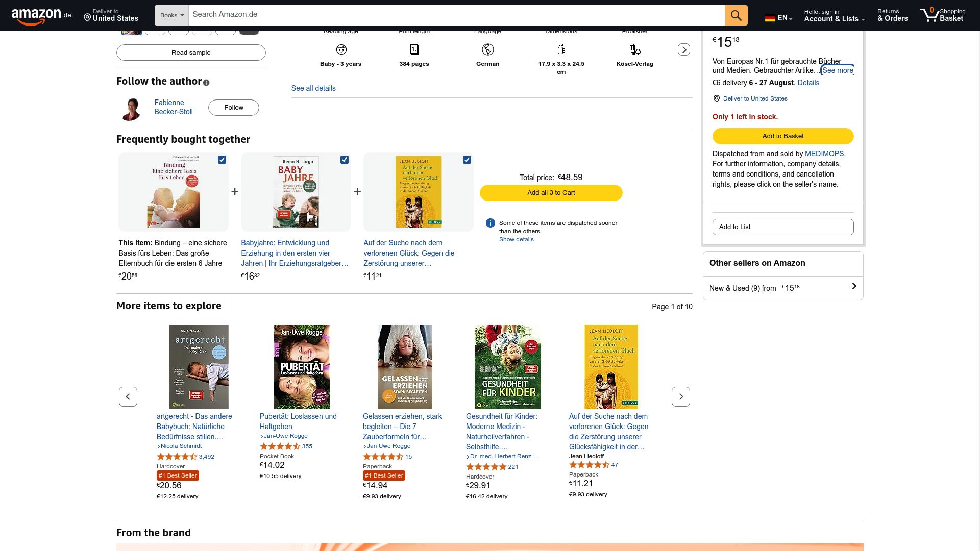Viewport: 980px width, 551px height.
Task: Open Pubertät: Loslassen und Haltgeben title
Action: click(x=298, y=421)
